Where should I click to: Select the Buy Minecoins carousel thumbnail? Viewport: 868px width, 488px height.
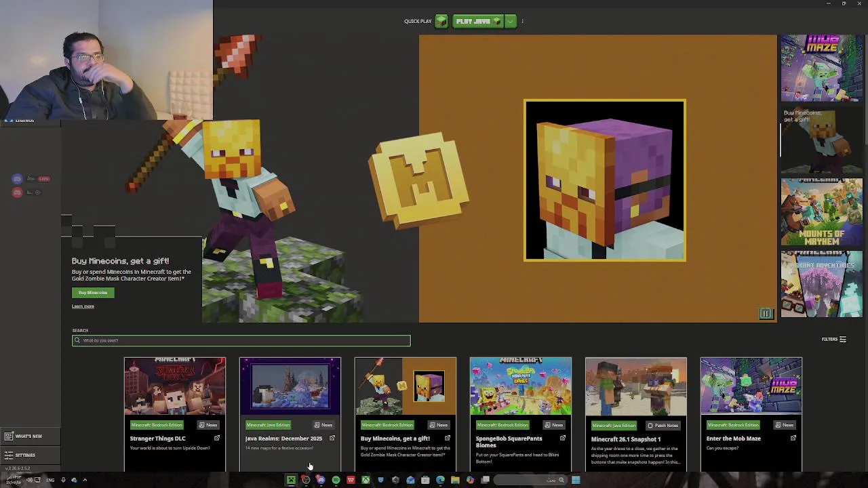click(821, 140)
